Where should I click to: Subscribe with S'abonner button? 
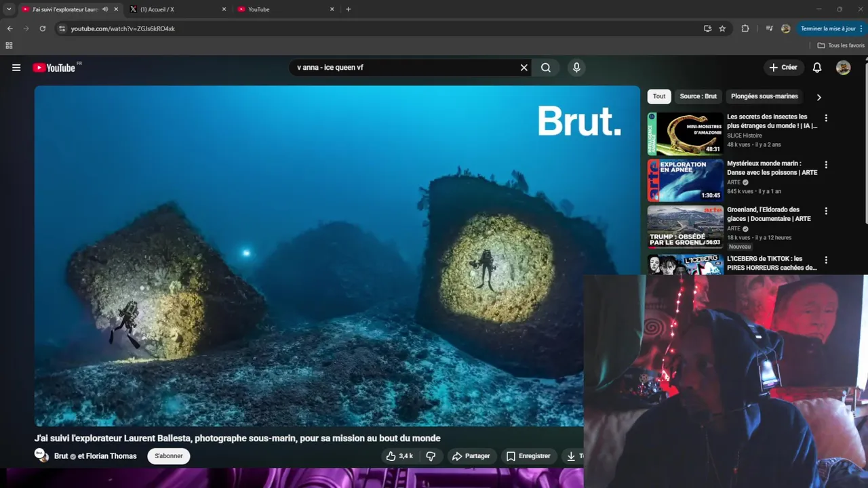tap(169, 456)
